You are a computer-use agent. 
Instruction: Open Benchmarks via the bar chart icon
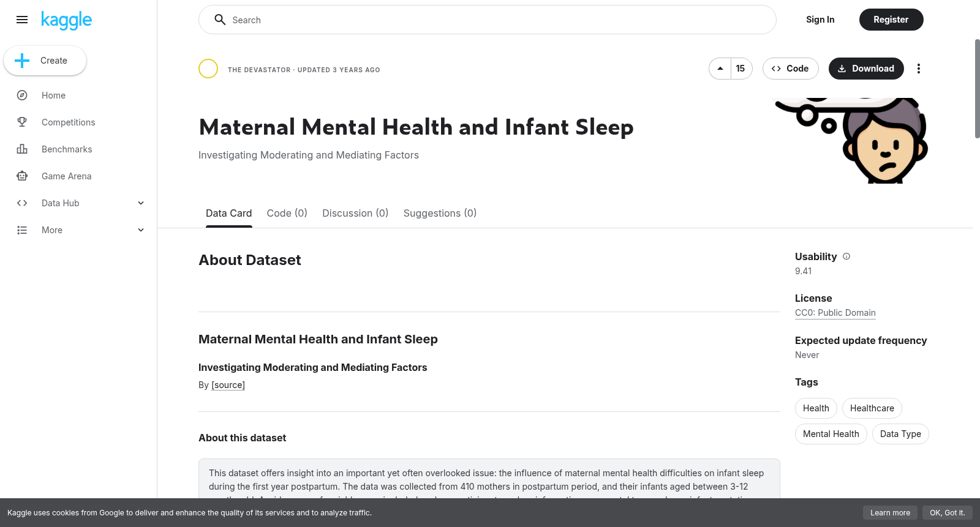point(22,149)
